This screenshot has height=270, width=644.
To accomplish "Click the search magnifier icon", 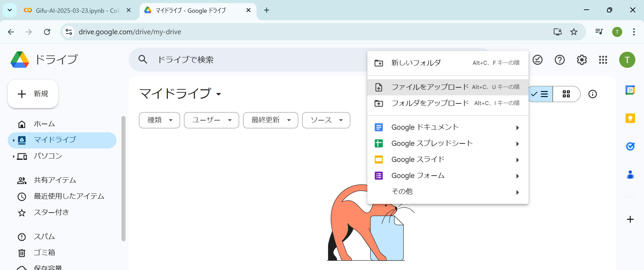I will click(143, 59).
